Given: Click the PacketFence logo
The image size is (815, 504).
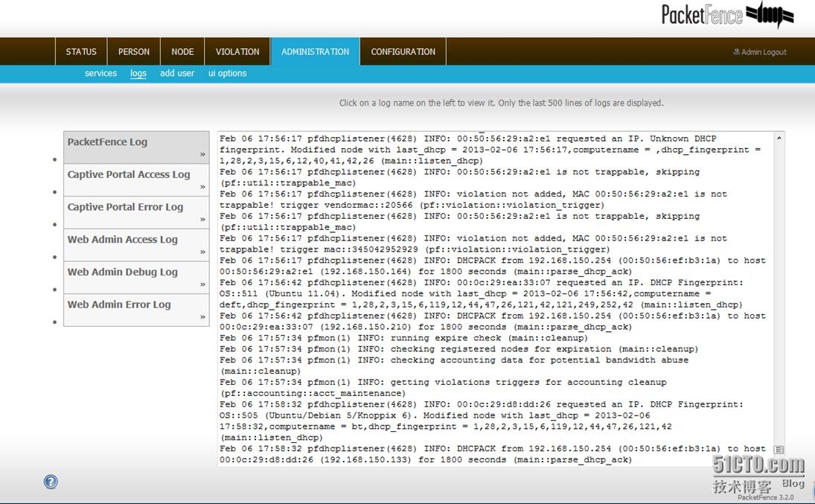Looking at the screenshot, I should point(727,15).
